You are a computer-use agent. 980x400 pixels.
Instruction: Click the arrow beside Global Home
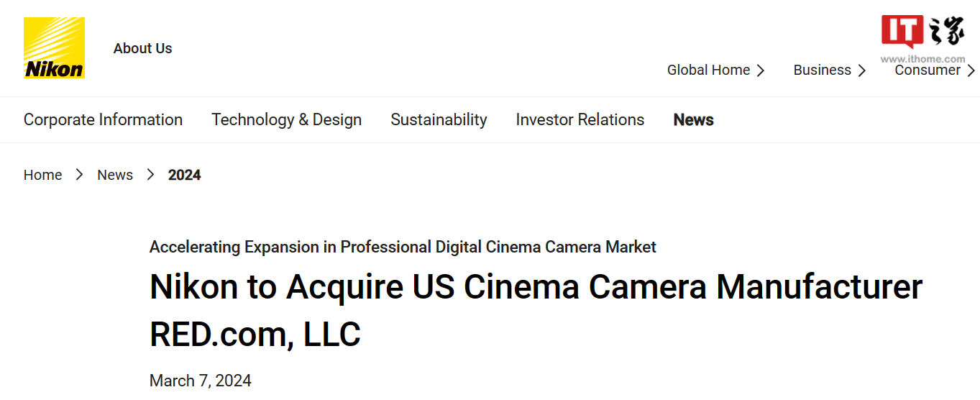[761, 71]
